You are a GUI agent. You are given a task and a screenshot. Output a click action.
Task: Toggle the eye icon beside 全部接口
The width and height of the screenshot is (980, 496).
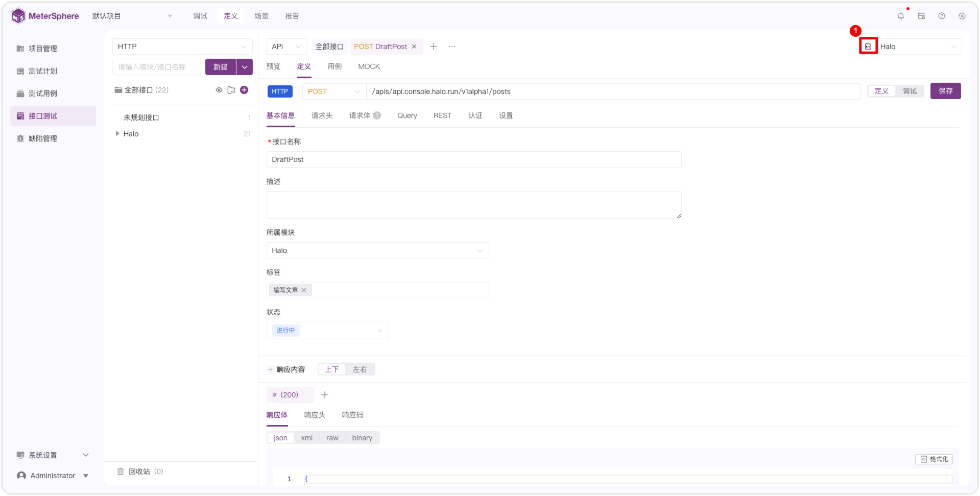coord(219,90)
